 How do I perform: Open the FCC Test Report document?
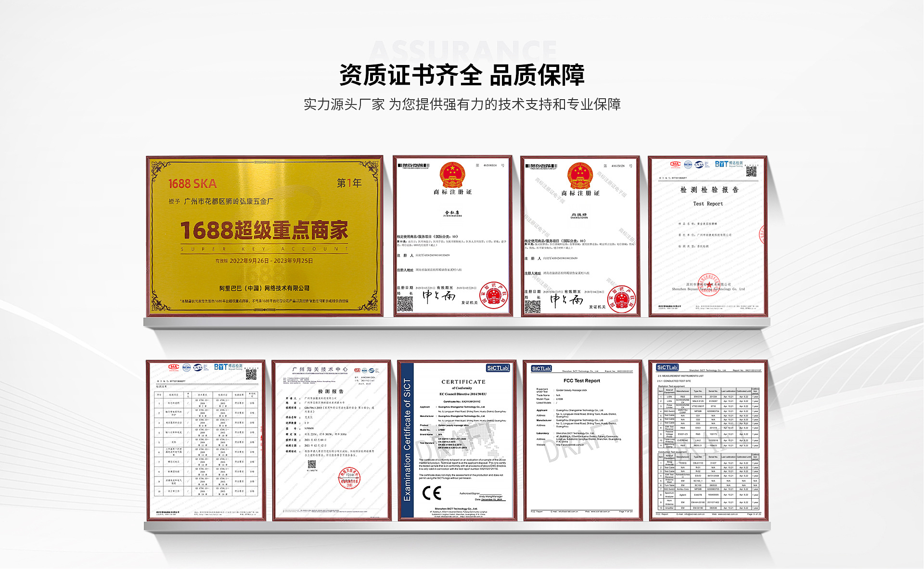click(x=582, y=440)
